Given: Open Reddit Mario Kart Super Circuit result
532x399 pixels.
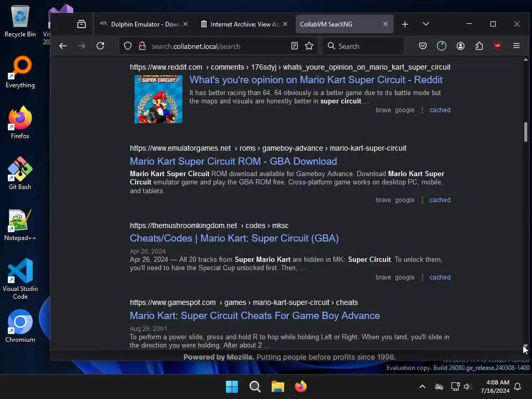Looking at the screenshot, I should (316, 79).
